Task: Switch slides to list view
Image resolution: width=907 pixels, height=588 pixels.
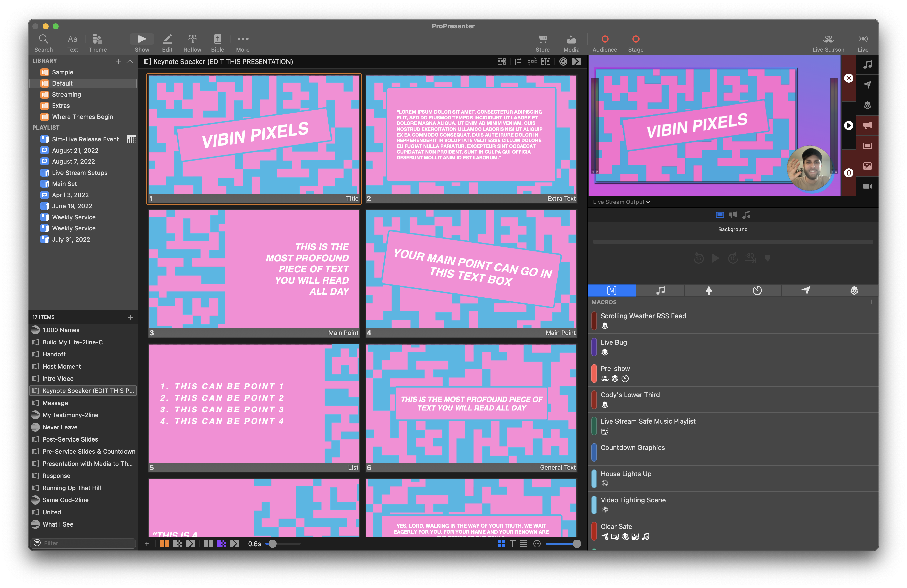Action: 524,544
